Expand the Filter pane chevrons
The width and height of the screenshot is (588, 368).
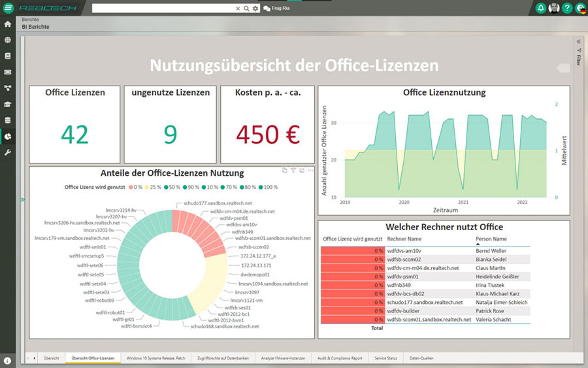click(579, 42)
